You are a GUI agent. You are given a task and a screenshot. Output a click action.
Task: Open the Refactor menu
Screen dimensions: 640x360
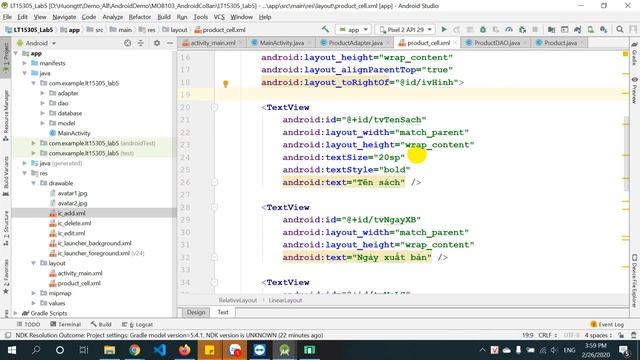(x=140, y=17)
